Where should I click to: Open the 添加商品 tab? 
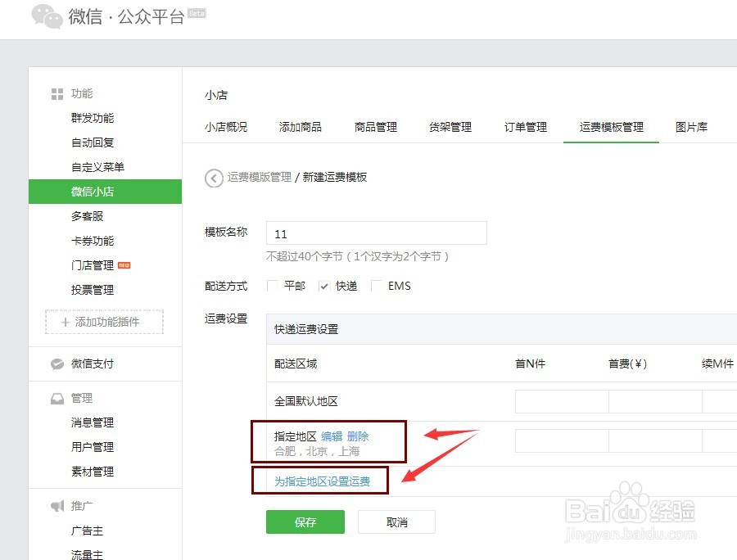tap(301, 127)
